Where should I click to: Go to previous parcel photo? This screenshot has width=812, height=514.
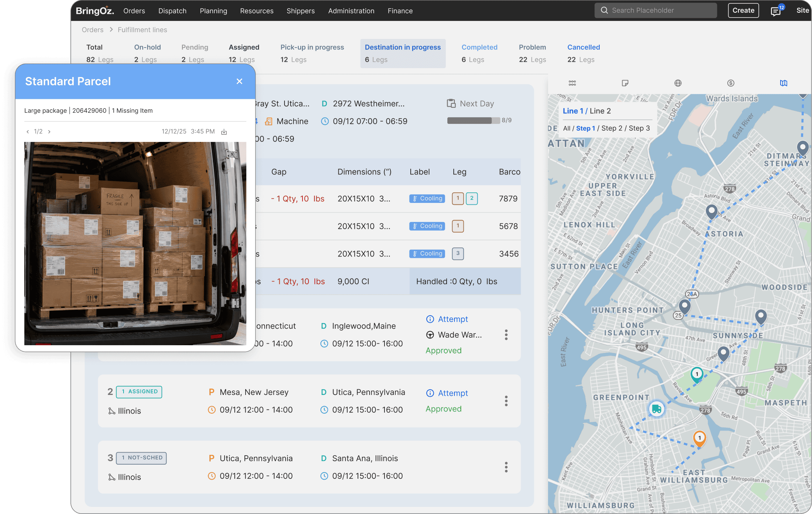[x=28, y=132]
